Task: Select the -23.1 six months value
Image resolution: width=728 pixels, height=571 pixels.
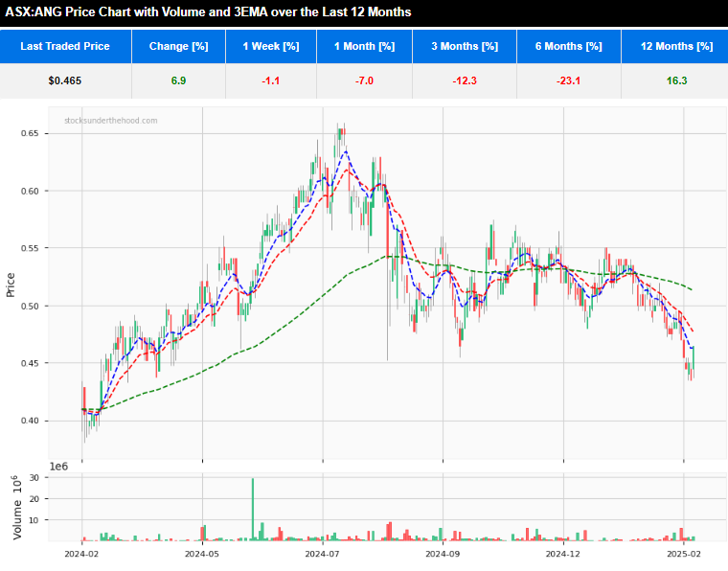Action: pos(569,80)
